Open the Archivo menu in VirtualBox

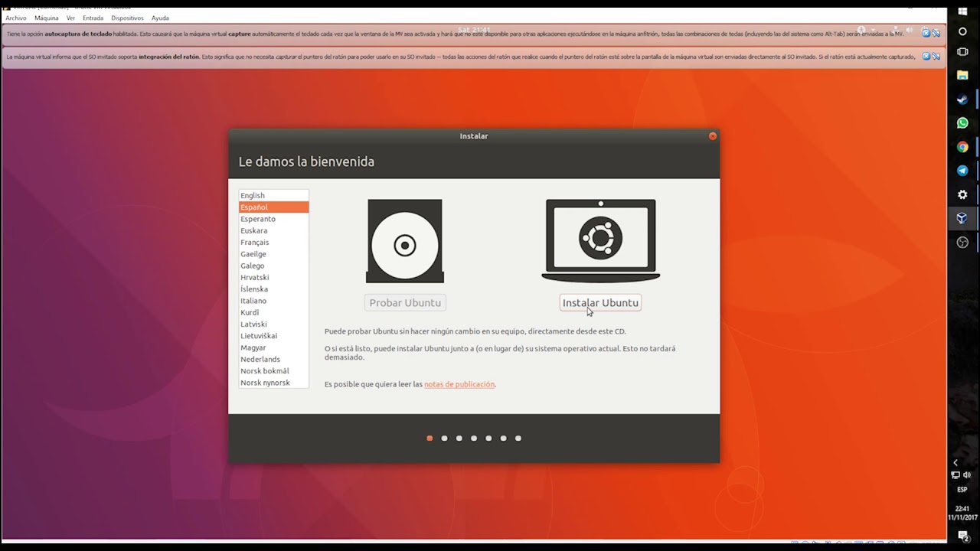tap(15, 18)
